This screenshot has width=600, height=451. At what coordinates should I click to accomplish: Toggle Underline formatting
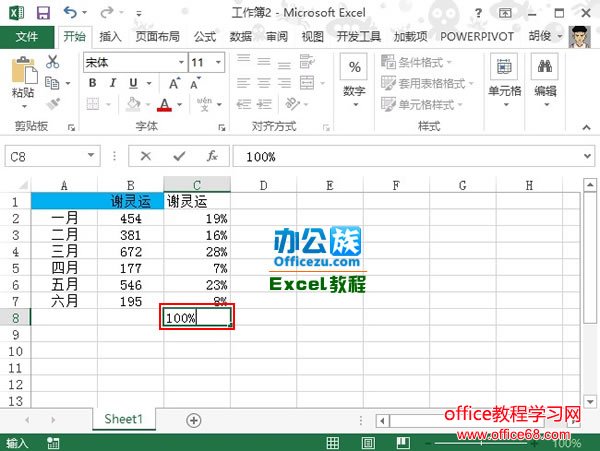[x=133, y=83]
